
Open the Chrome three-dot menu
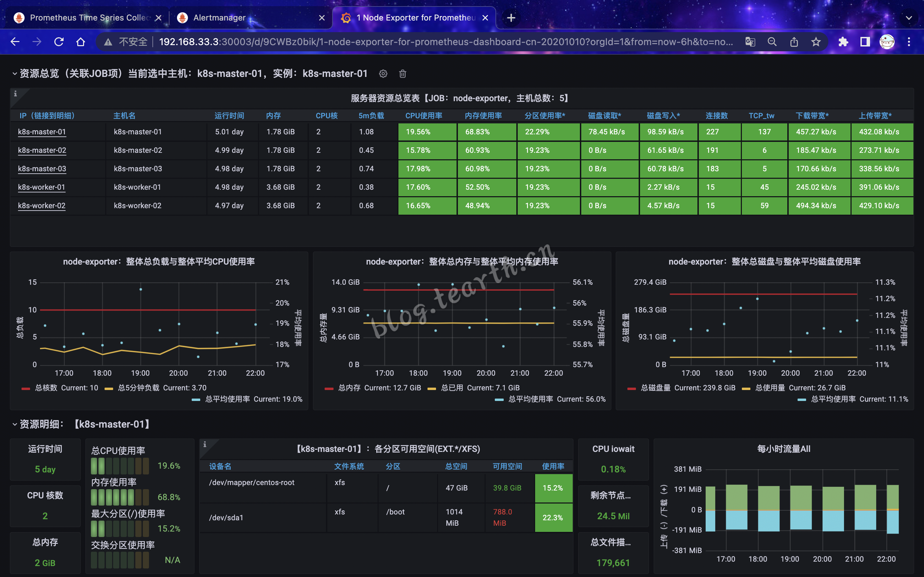point(909,42)
